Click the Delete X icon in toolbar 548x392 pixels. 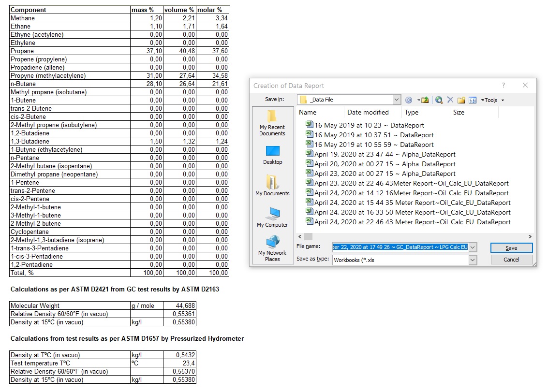click(450, 100)
